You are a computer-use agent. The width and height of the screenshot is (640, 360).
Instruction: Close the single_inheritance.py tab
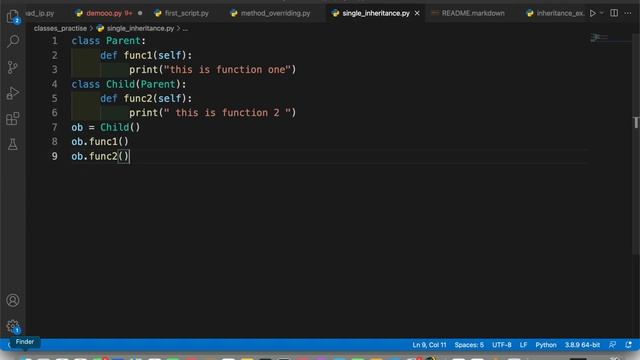(x=417, y=13)
